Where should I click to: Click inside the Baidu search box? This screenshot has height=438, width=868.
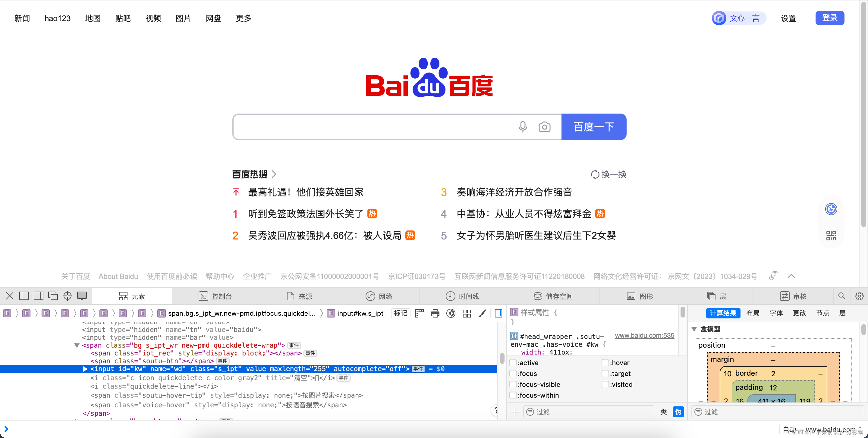(371, 127)
